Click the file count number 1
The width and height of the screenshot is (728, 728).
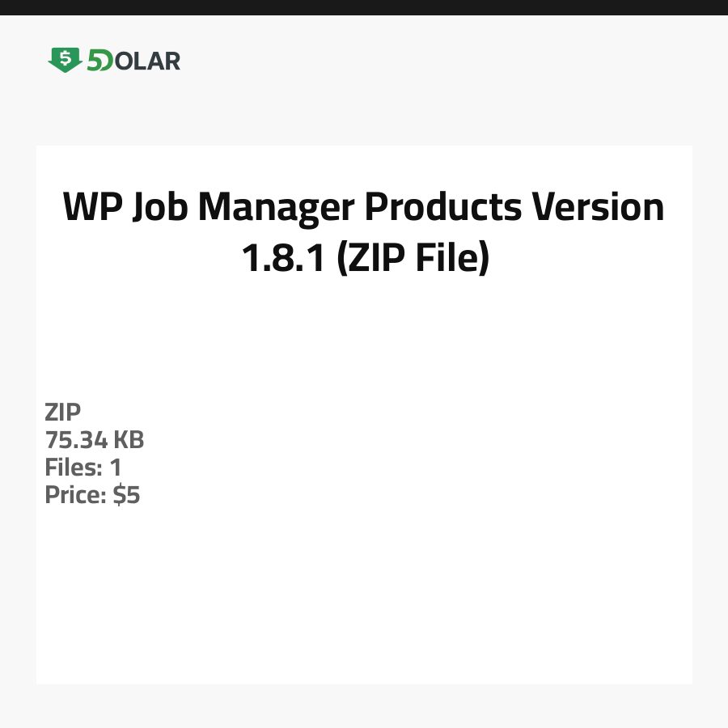[x=116, y=468]
